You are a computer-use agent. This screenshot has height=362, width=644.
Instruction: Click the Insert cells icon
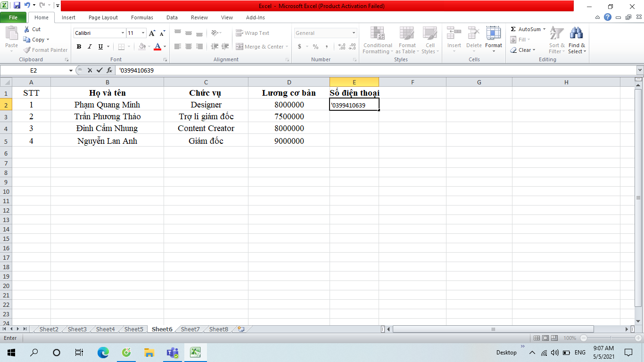454,33
